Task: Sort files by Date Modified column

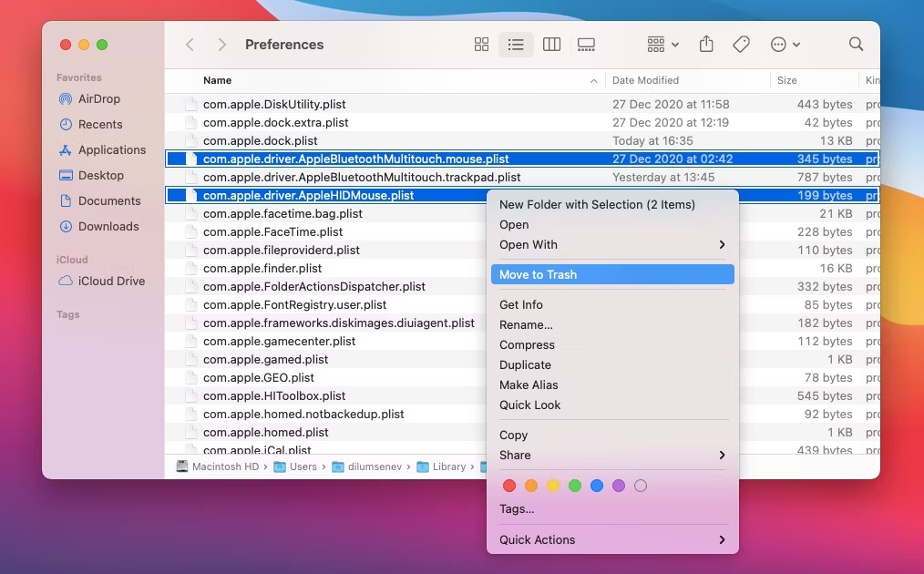Action: (x=645, y=80)
